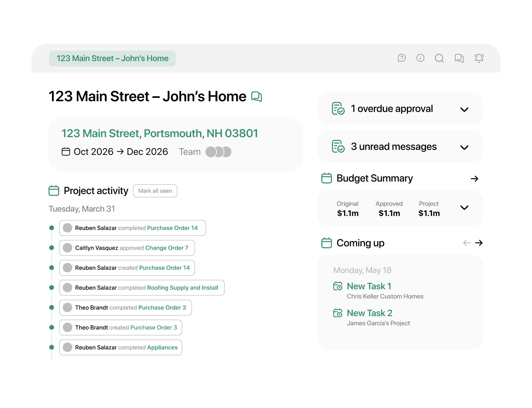Click timeline dot for Change Order 7

pyautogui.click(x=52, y=248)
